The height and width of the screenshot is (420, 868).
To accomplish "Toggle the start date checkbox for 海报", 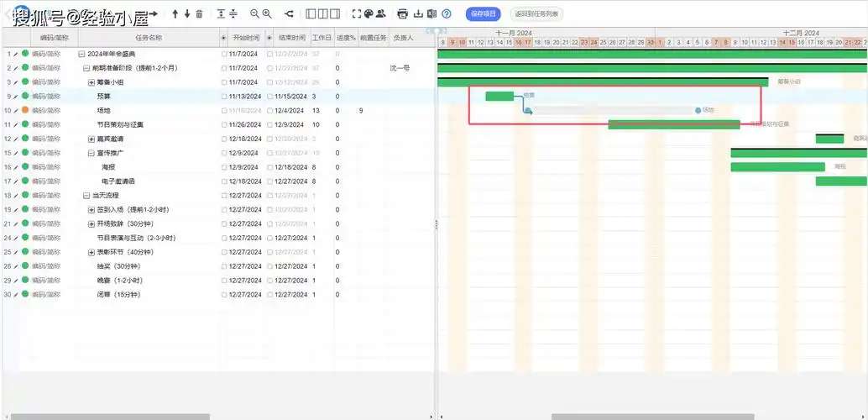I will tap(224, 167).
